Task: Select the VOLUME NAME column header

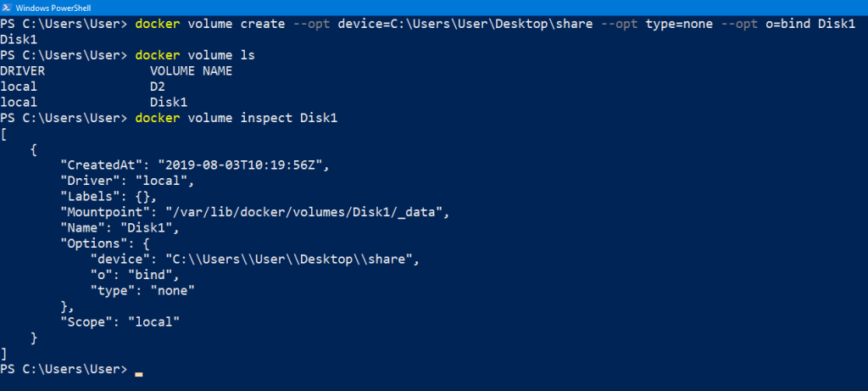Action: pyautogui.click(x=191, y=71)
